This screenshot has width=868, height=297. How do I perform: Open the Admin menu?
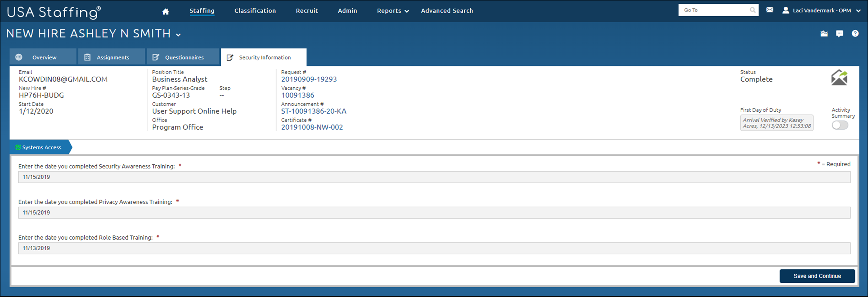coord(347,11)
